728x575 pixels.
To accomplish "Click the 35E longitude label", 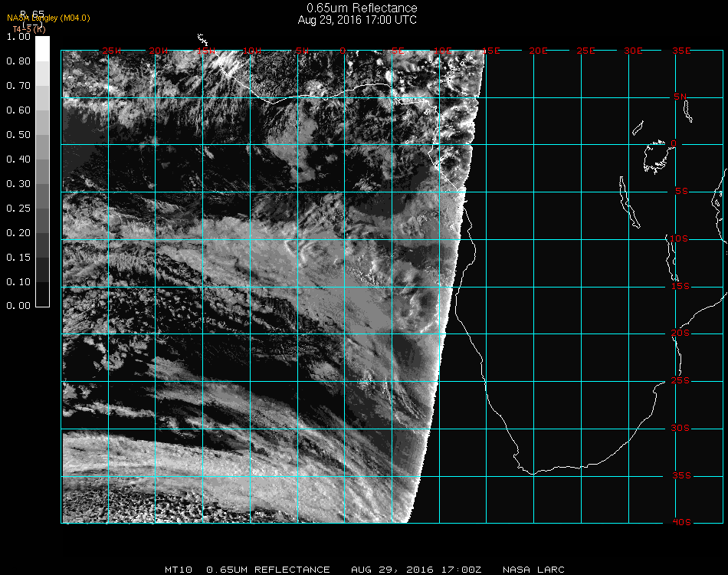I will pyautogui.click(x=681, y=51).
